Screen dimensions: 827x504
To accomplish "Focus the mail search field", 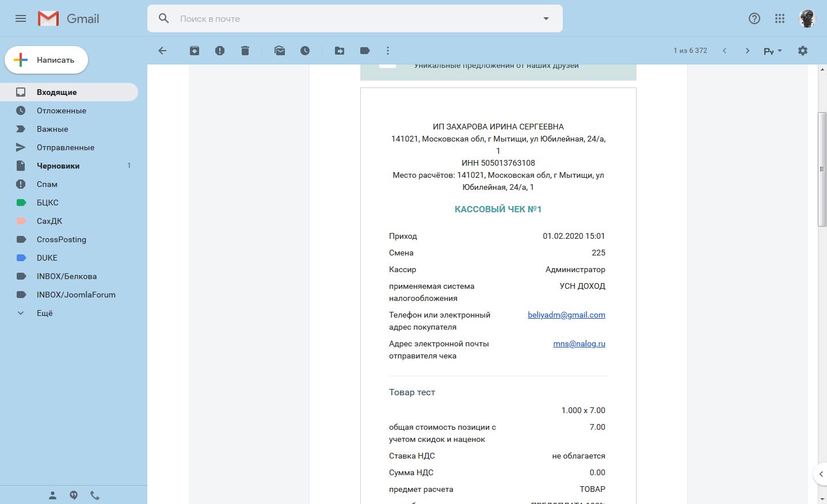I will coord(355,18).
